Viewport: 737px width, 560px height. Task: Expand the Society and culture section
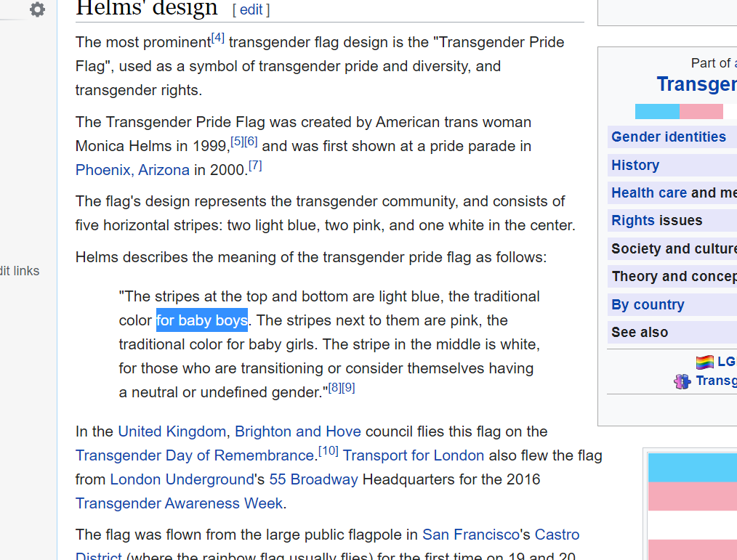click(672, 248)
